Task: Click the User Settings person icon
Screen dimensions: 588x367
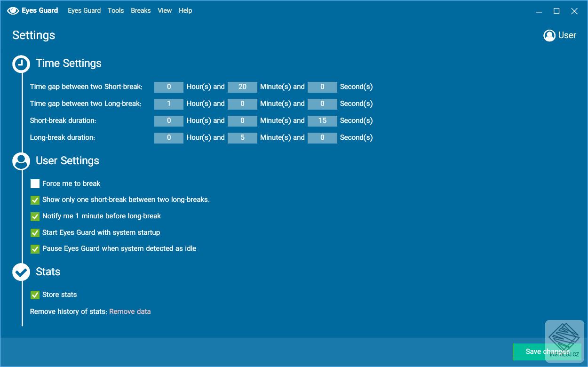Action: pos(21,161)
